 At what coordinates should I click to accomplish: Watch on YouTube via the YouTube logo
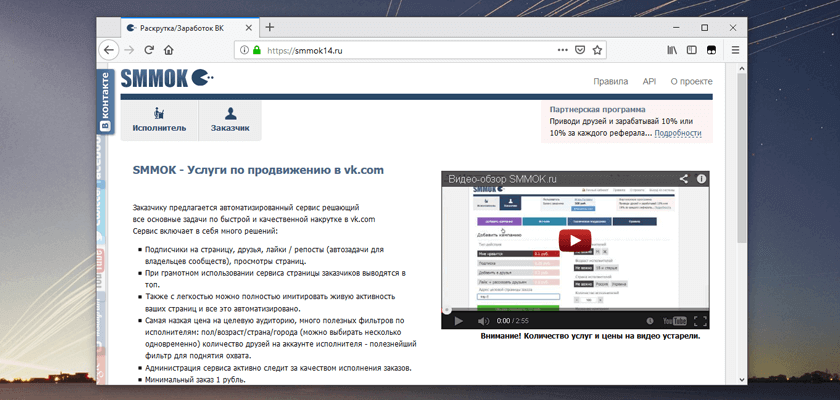coord(674,321)
